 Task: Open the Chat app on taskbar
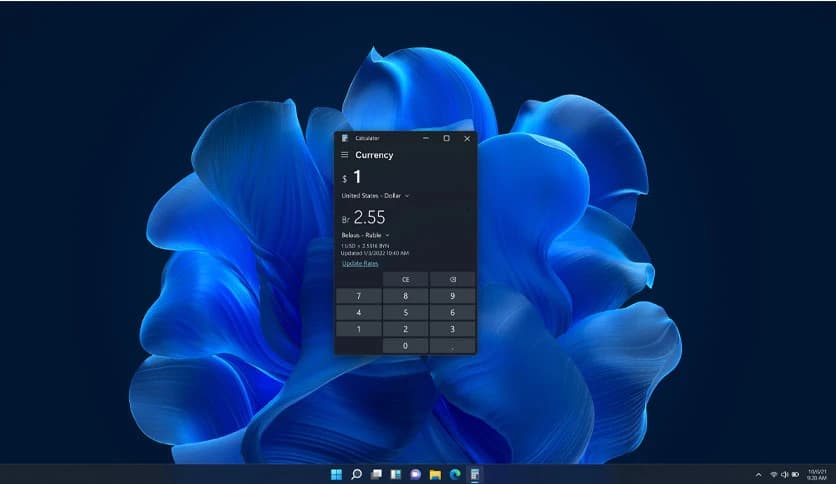point(415,474)
